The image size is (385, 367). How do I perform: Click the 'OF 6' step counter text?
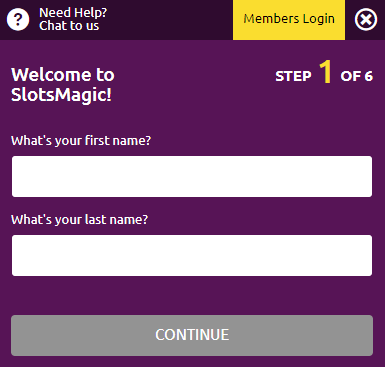tap(356, 76)
